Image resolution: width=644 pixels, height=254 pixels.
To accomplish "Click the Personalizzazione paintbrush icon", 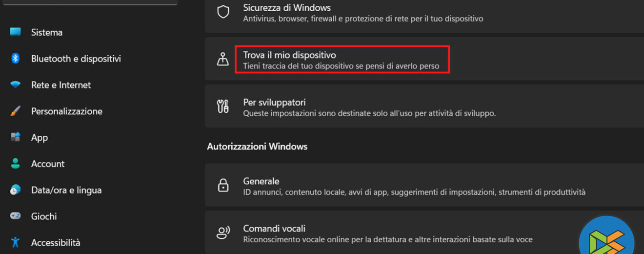I will click(16, 111).
